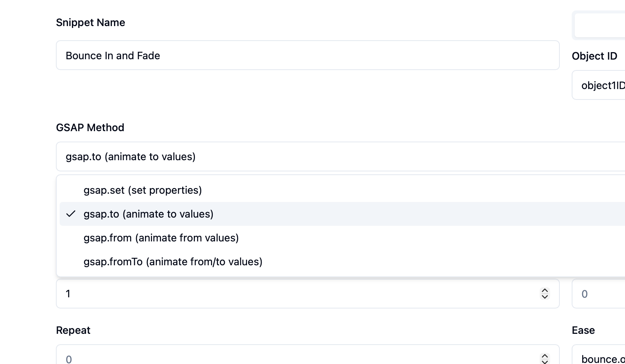Screen dimensions: 625x364
Task: Click the Ease label text
Action: (x=583, y=330)
